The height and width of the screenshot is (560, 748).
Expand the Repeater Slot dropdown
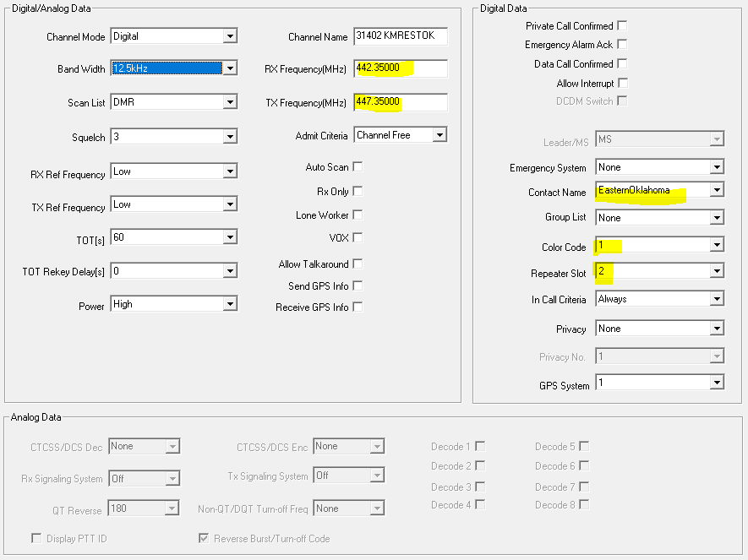click(x=717, y=272)
